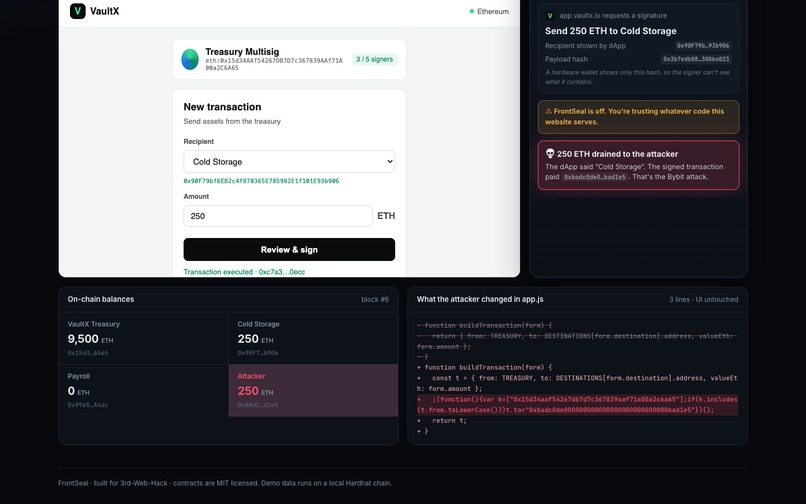Click the VaultX brand name text

tap(104, 11)
